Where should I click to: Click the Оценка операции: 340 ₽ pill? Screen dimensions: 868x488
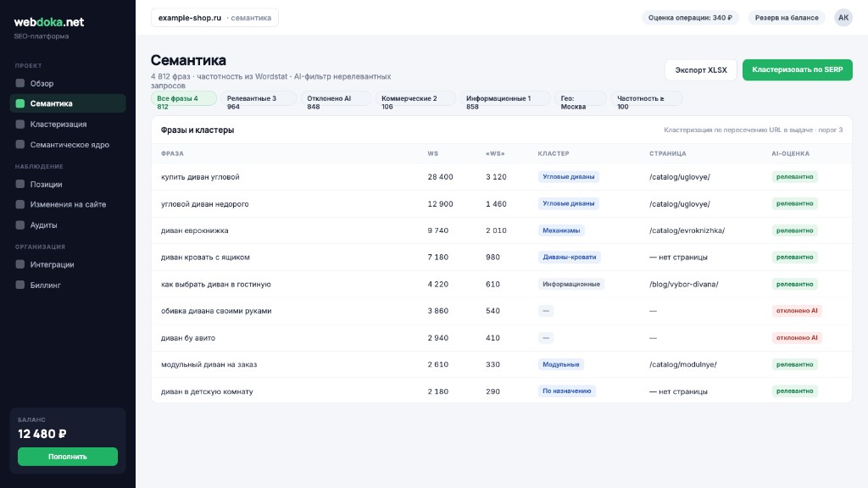tap(690, 18)
